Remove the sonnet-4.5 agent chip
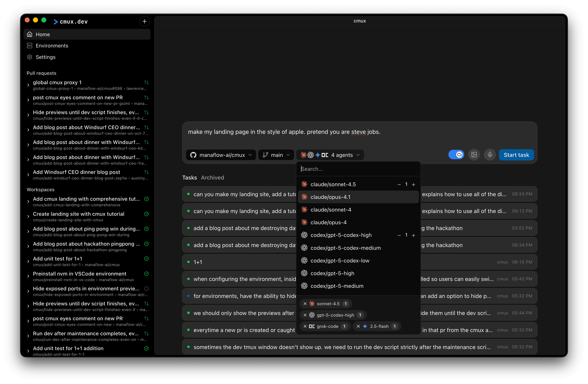Viewport: 588px width, 384px height. coord(305,304)
